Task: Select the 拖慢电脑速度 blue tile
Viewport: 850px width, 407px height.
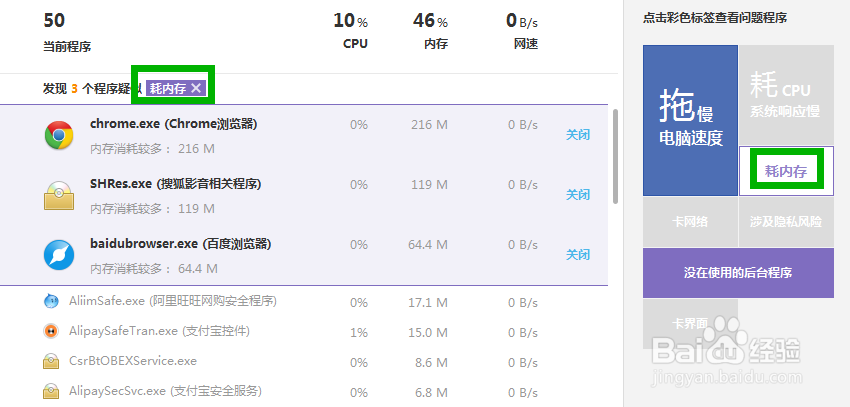Action: pyautogui.click(x=691, y=120)
